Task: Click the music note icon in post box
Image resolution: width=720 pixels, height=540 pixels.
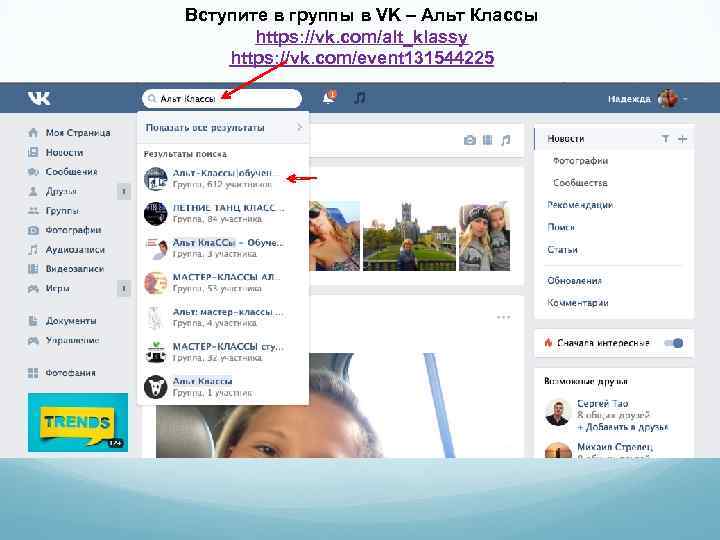Action: tap(506, 140)
